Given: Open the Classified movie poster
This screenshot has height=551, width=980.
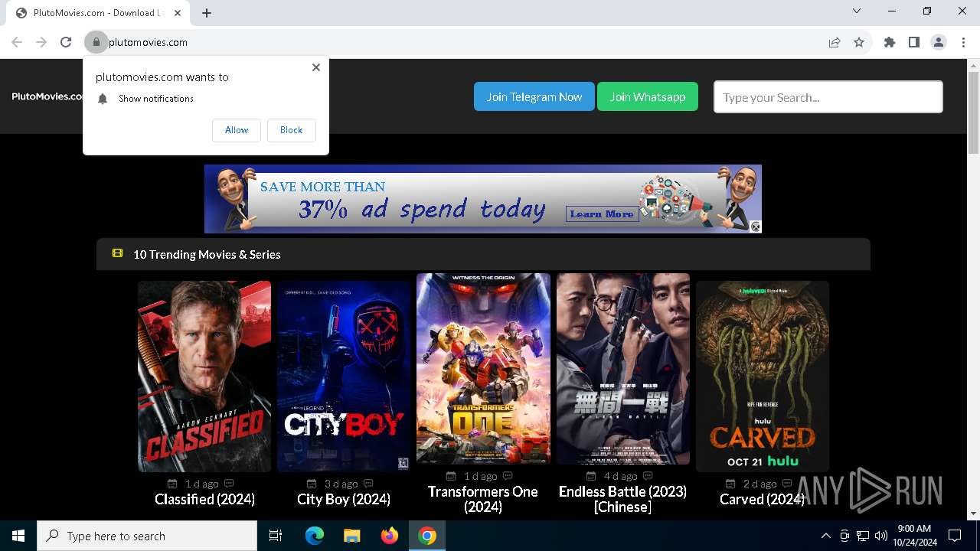Looking at the screenshot, I should pos(204,376).
